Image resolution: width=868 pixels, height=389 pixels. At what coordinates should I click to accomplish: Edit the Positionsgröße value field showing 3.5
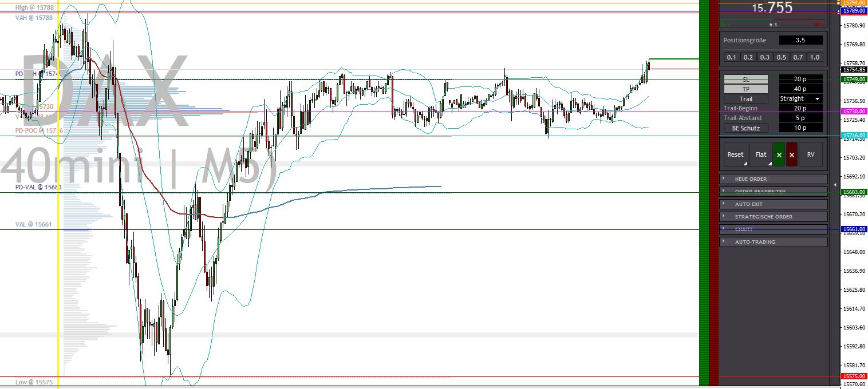pyautogui.click(x=800, y=40)
